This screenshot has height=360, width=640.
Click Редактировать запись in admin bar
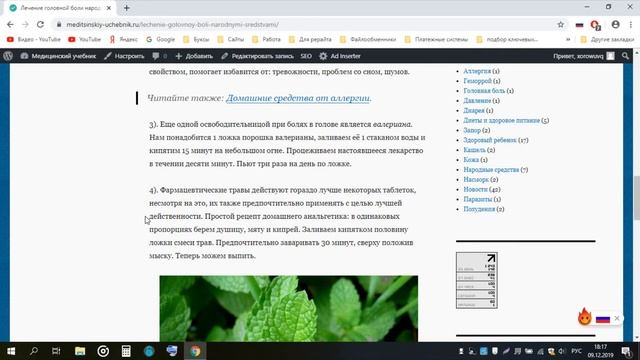click(x=257, y=56)
